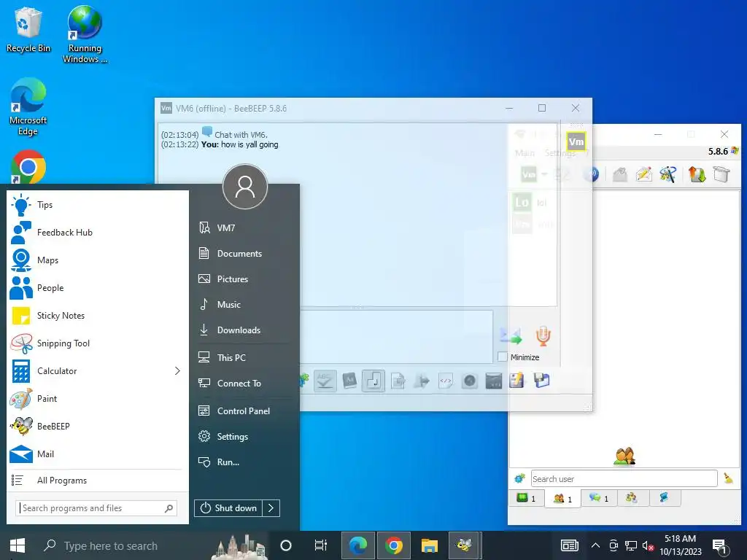This screenshot has height=560, width=747.
Task: Click the document share icon in chat toolbar
Action: (398, 381)
